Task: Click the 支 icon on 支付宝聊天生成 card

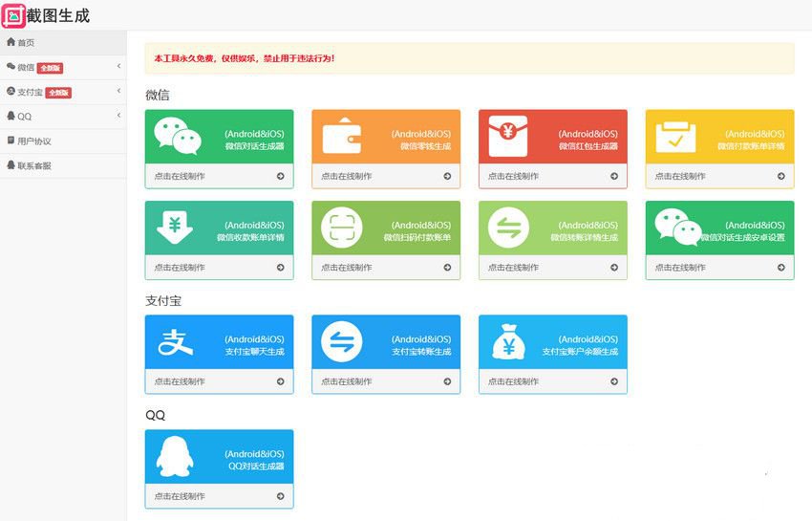Action: click(176, 342)
